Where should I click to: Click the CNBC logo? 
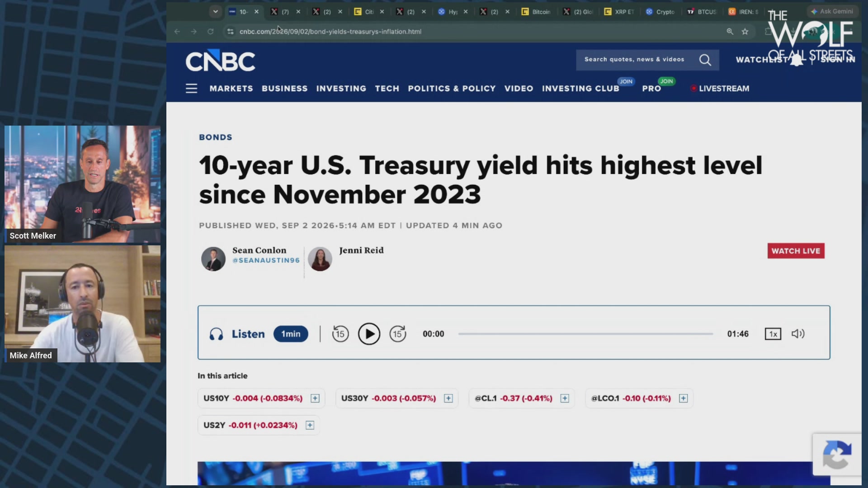[x=220, y=60]
